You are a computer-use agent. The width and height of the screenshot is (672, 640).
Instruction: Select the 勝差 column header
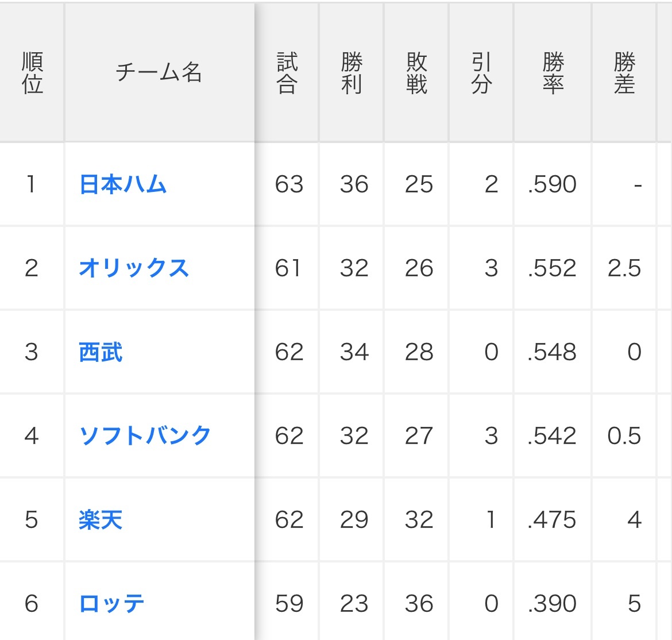click(x=624, y=72)
